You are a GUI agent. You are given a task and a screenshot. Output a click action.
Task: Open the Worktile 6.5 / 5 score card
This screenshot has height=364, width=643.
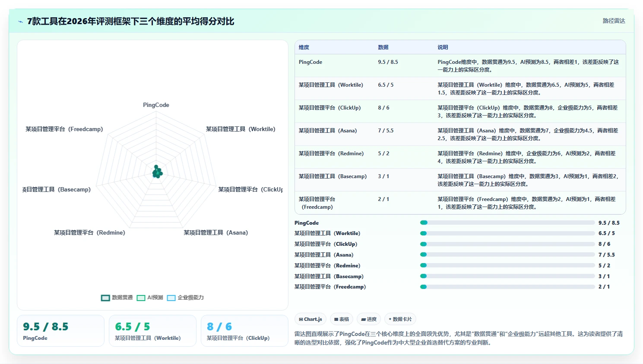(x=152, y=331)
